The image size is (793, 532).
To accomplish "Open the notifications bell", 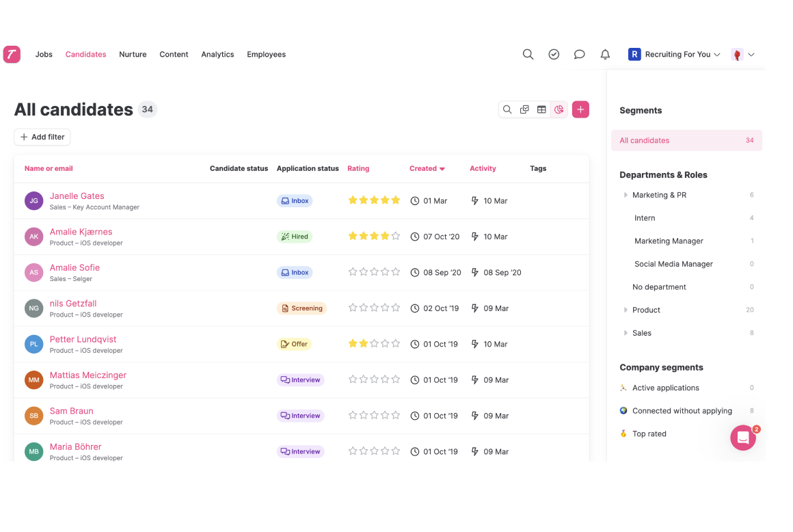I will (605, 54).
